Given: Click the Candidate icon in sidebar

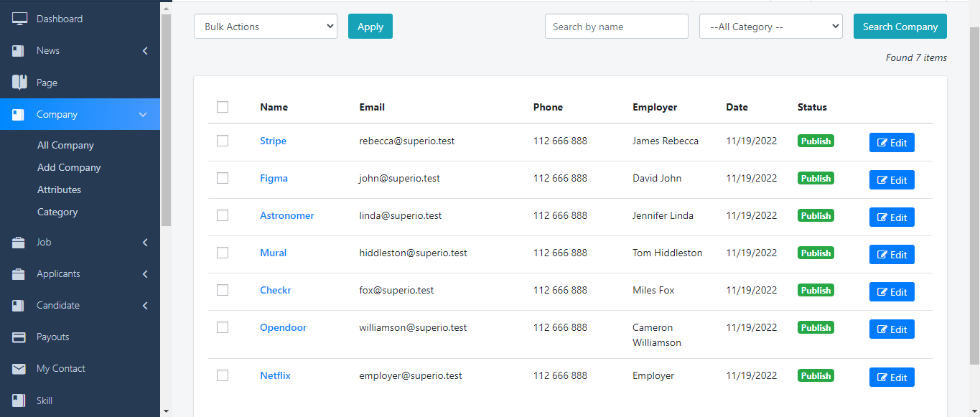Looking at the screenshot, I should pos(19,306).
